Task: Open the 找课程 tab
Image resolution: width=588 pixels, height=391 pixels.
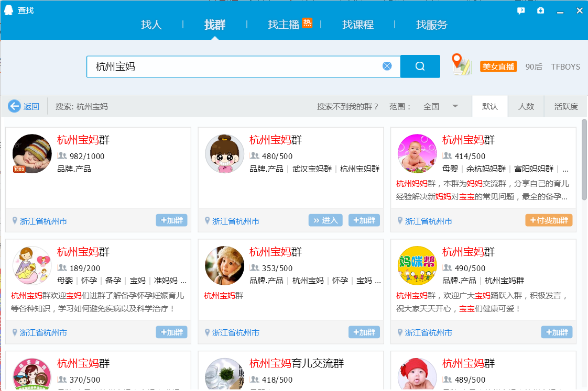Action: coord(358,25)
